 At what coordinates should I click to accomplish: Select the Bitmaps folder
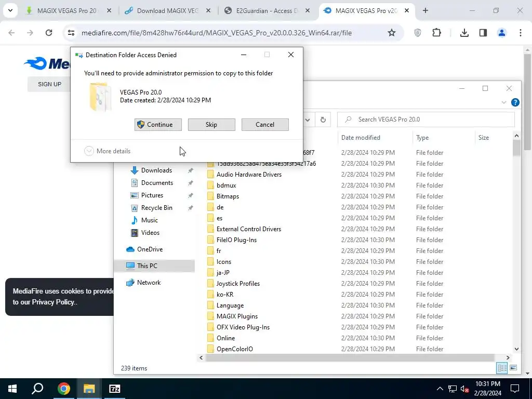228,196
